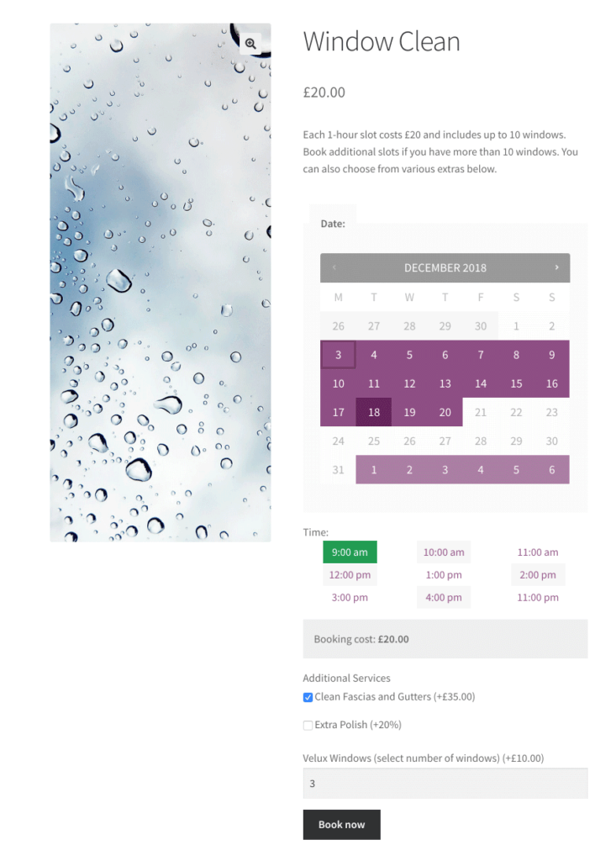The width and height of the screenshot is (616, 861).
Task: Pick December 20 on the calendar
Action: [445, 412]
